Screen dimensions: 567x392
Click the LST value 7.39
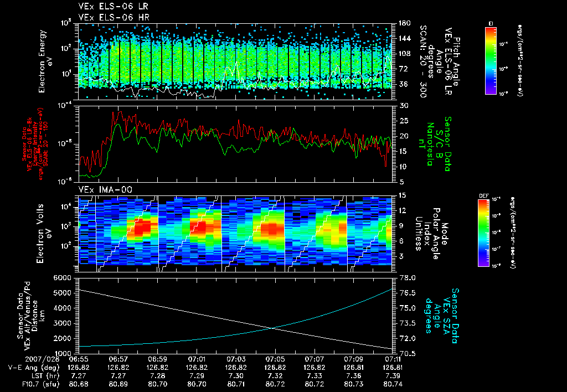point(393,376)
